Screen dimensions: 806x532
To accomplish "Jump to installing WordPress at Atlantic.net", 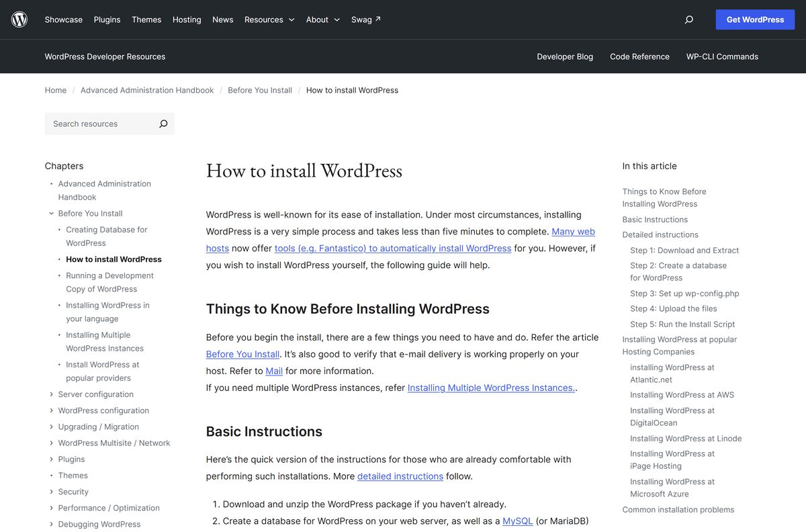I will tap(672, 373).
